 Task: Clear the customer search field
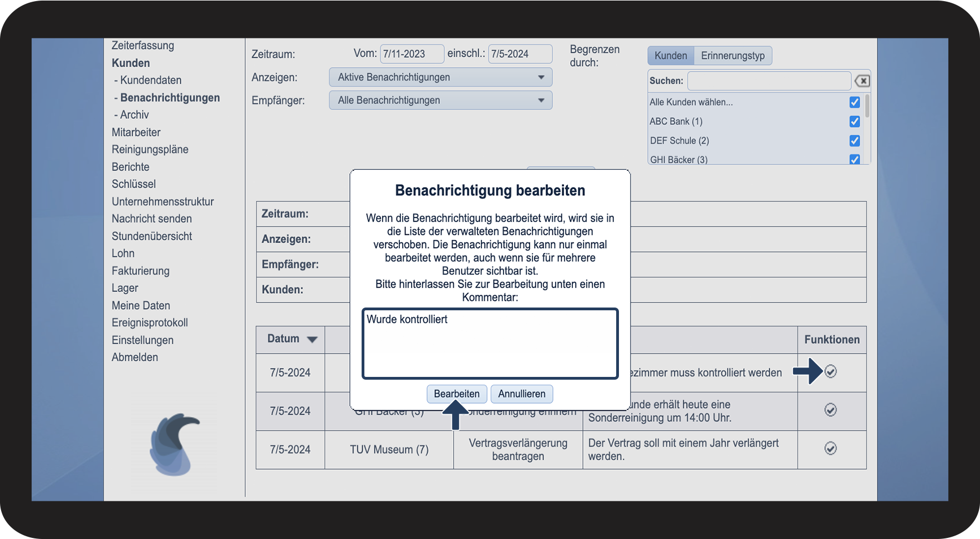pos(862,81)
